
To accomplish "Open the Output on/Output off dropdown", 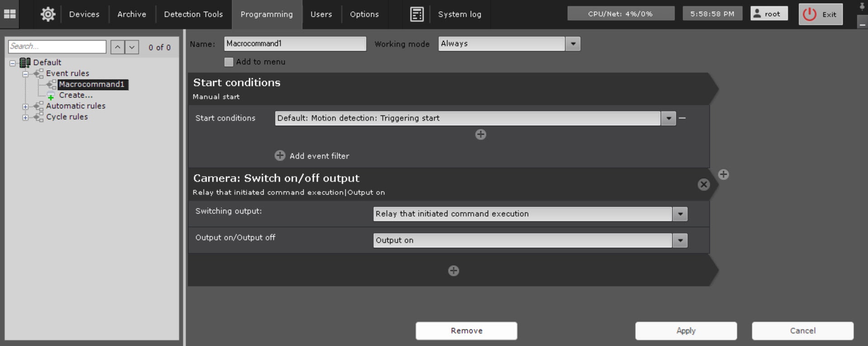I will 680,241.
